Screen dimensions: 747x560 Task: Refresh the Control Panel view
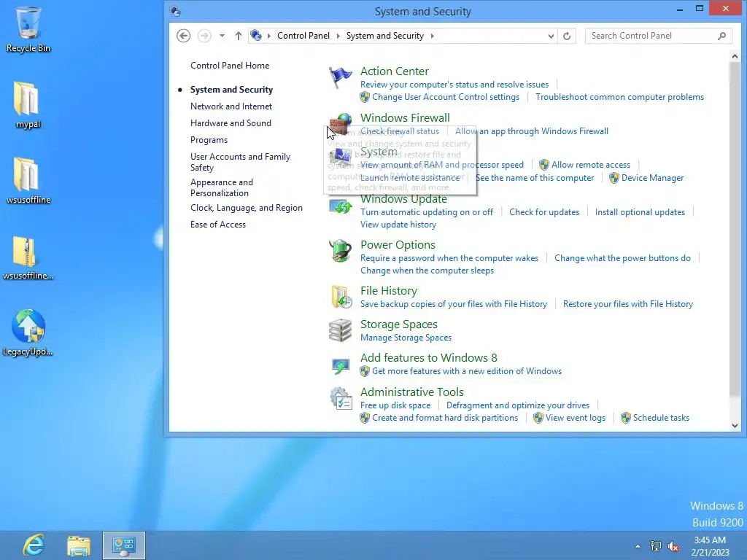click(566, 36)
